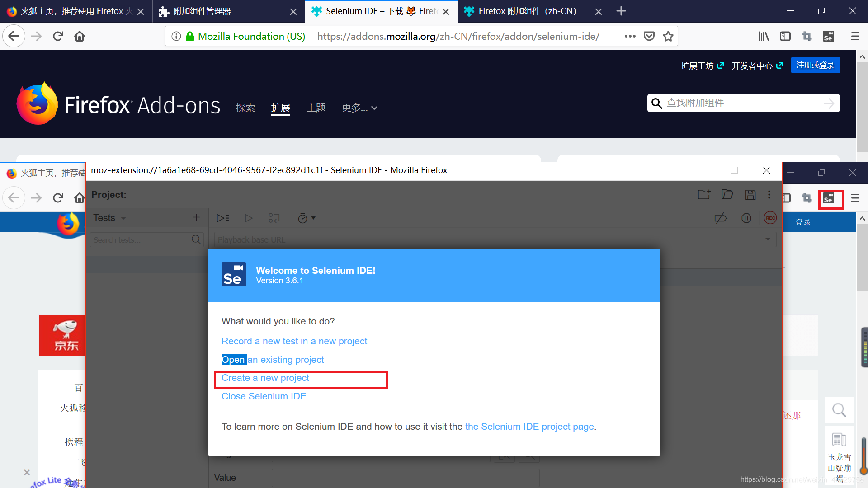Submit add-on search arrow icon
The image size is (868, 488).
coord(829,103)
